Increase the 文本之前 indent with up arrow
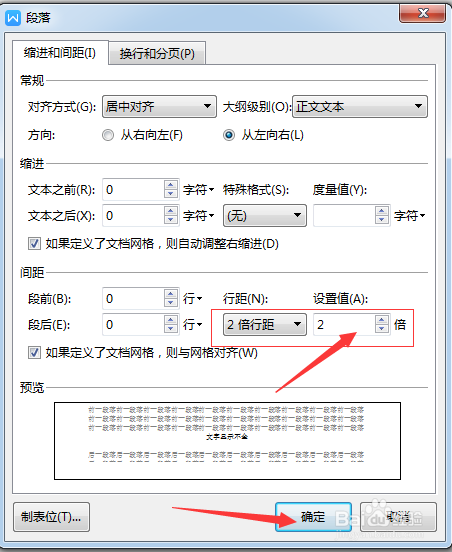This screenshot has width=452, height=552. click(x=171, y=185)
